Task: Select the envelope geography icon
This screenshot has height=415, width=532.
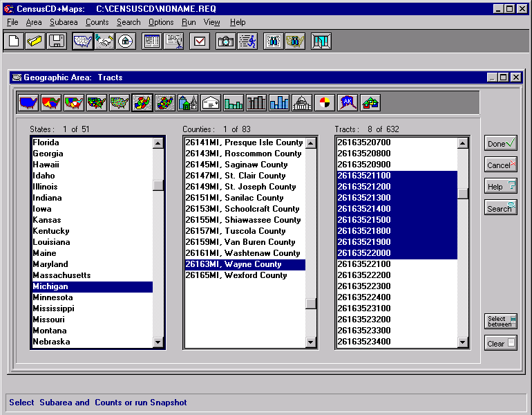Action: [x=211, y=103]
